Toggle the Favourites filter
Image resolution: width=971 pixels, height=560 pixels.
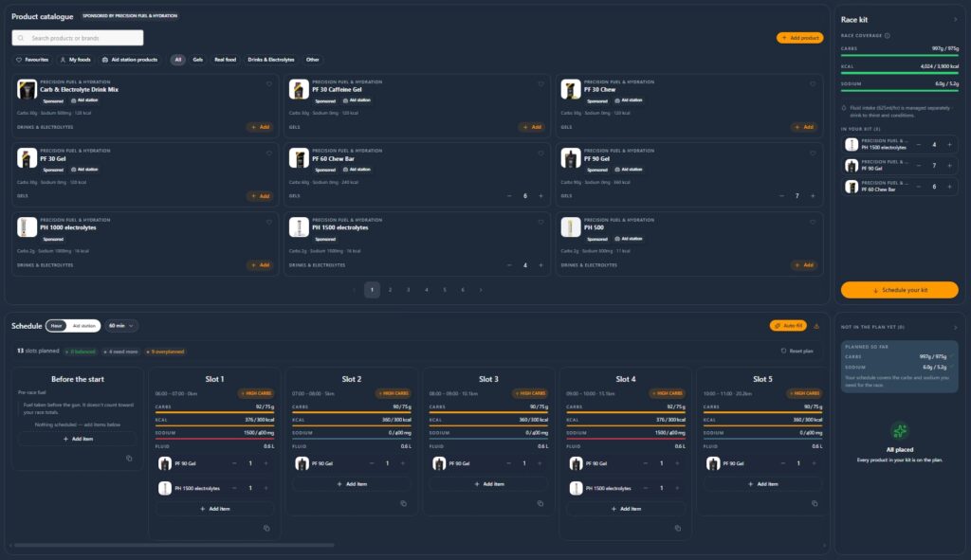click(32, 60)
